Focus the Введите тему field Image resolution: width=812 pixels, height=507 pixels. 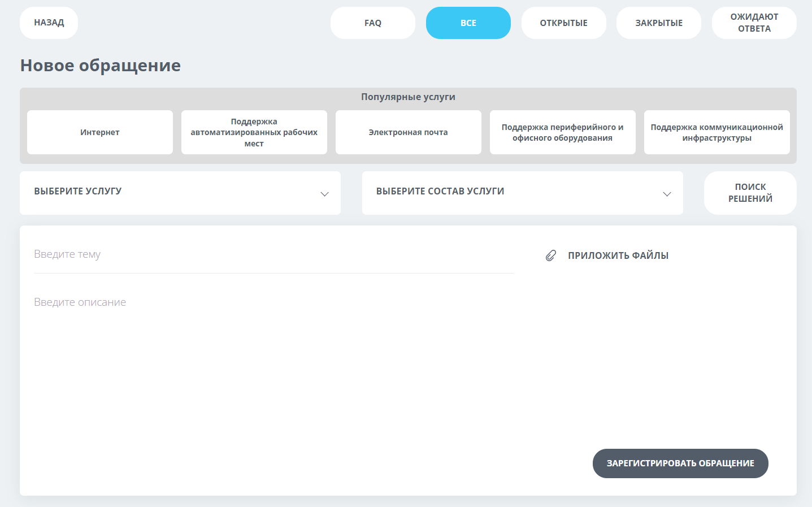point(274,255)
